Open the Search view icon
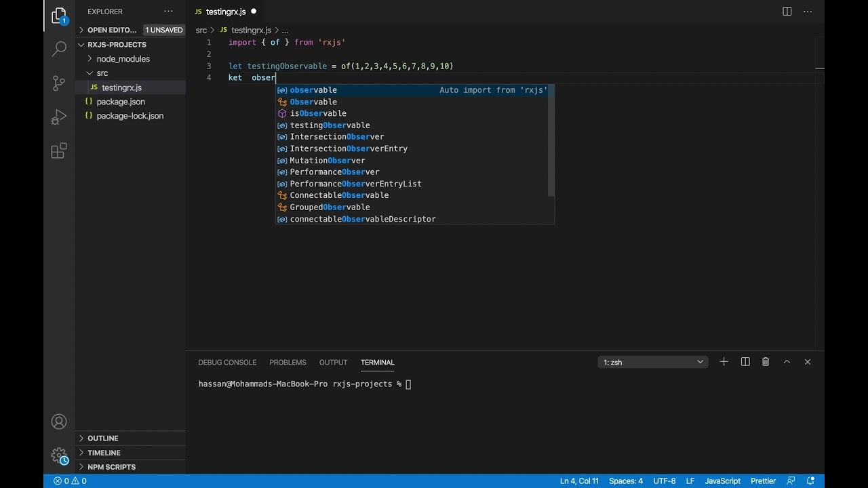This screenshot has width=868, height=488. coord(59,49)
